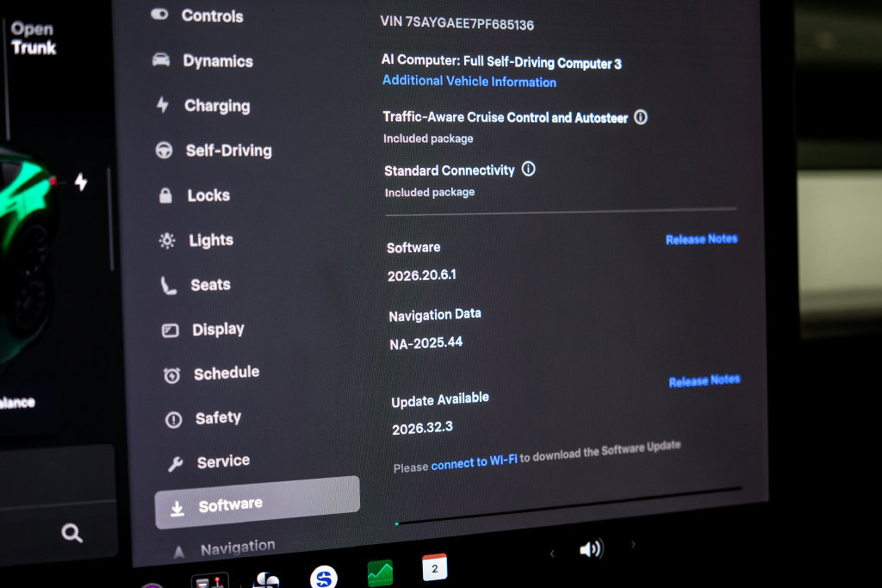Tap the volume speaker icon
The image size is (882, 588).
pyautogui.click(x=591, y=548)
